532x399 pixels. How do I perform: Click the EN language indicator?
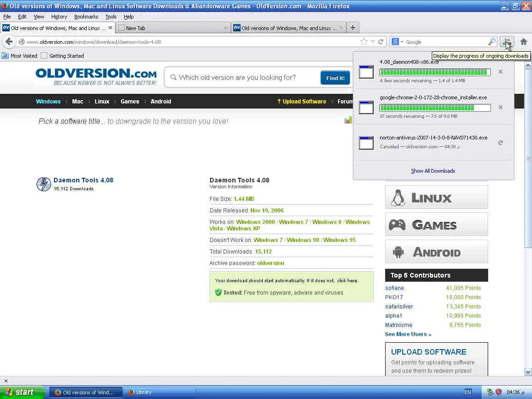click(467, 392)
